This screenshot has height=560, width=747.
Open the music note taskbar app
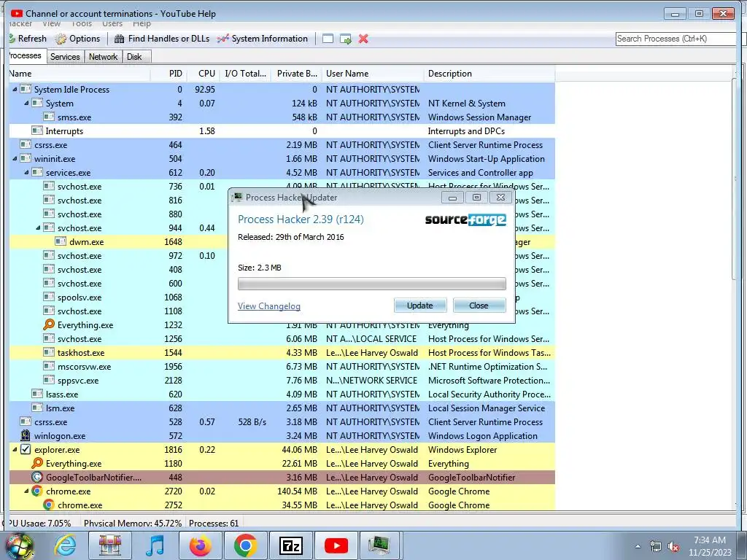point(155,545)
